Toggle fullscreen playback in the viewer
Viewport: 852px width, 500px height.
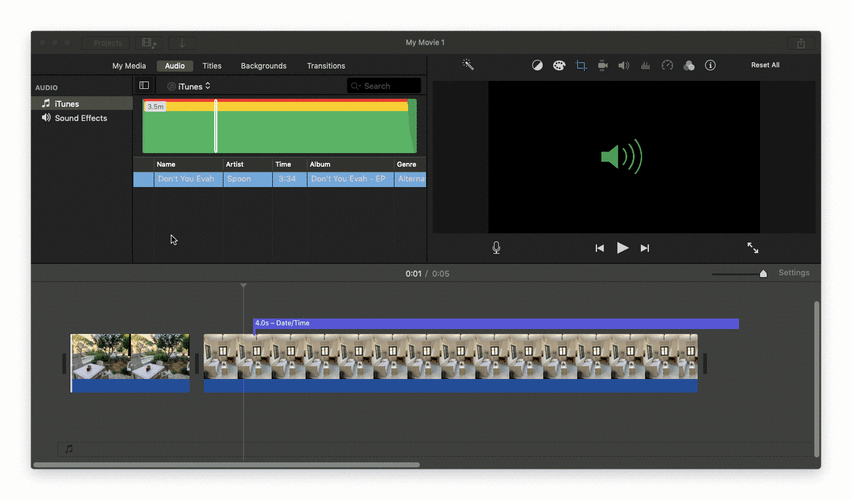[x=752, y=248]
